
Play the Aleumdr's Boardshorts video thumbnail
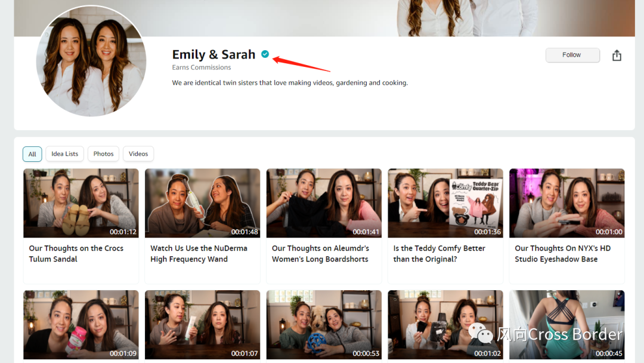[324, 203]
